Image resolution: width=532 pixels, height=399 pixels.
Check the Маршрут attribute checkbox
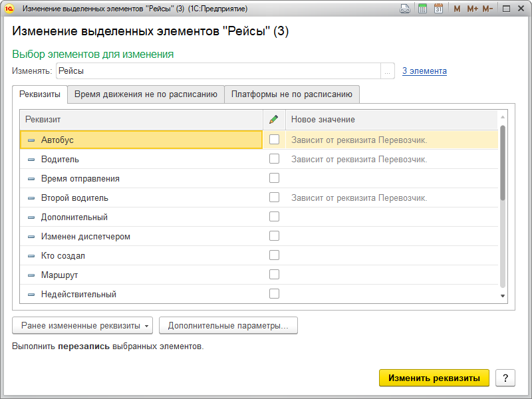[274, 275]
